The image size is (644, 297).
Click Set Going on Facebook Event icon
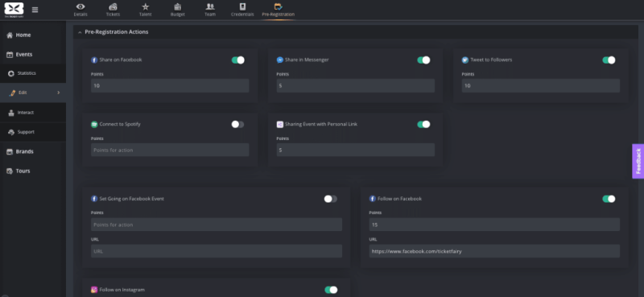tap(94, 199)
